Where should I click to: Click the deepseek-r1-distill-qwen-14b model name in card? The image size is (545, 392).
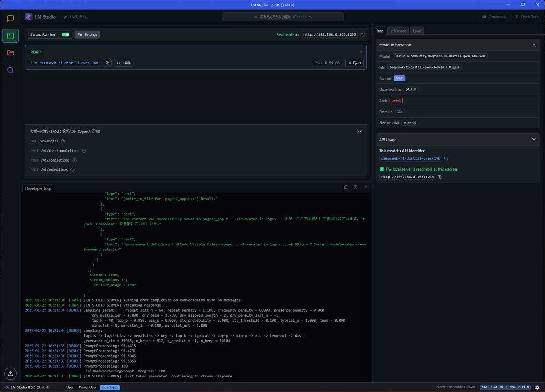pyautogui.click(x=69, y=63)
